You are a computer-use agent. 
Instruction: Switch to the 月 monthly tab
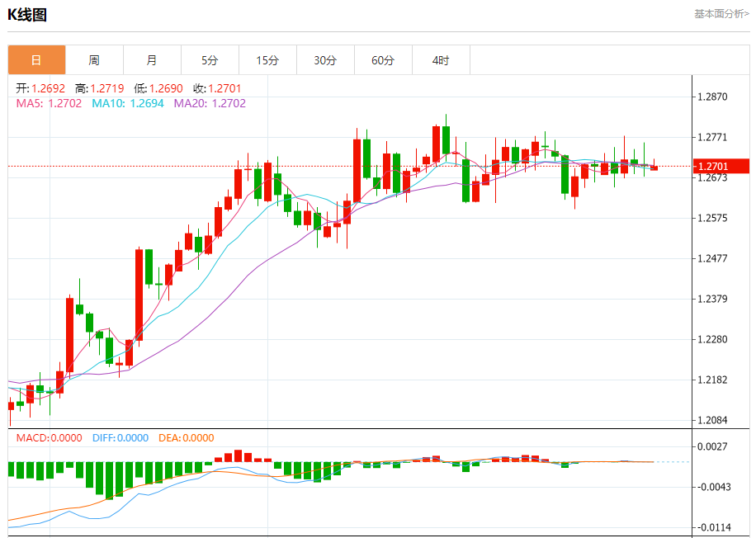click(x=152, y=60)
